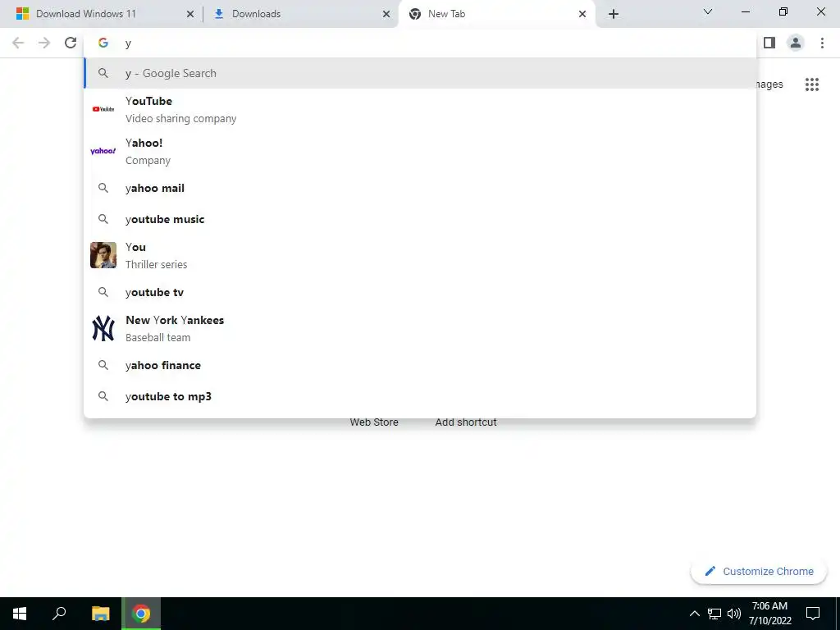This screenshot has width=840, height=630.
Task: Close the Download Windows 11 tab
Action: (x=190, y=14)
